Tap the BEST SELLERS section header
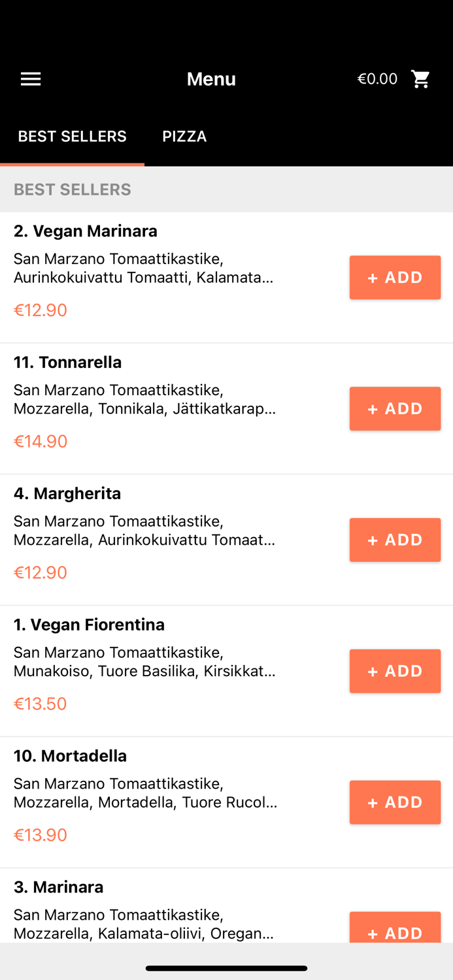 tap(72, 189)
